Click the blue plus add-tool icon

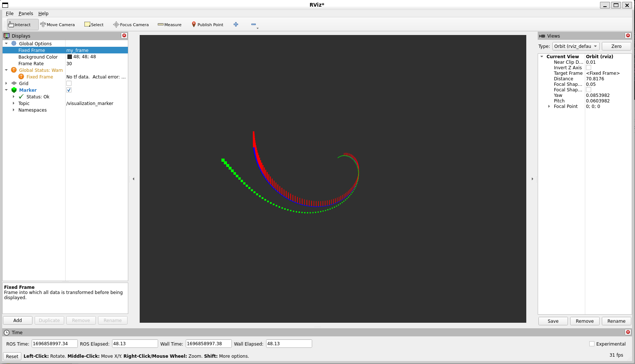(x=236, y=24)
